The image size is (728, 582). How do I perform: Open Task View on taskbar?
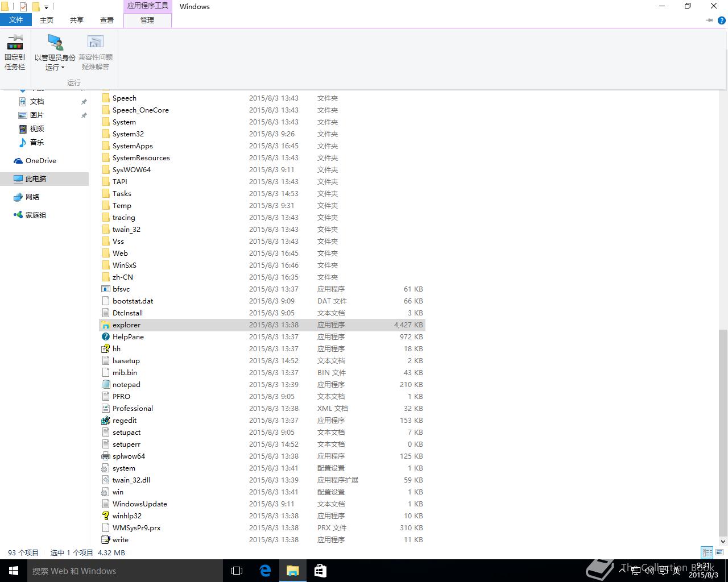pyautogui.click(x=237, y=571)
